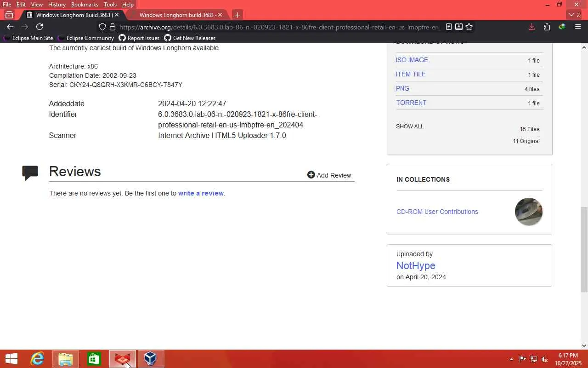Toggle reader view in address bar
Image resolution: width=588 pixels, height=368 pixels.
click(x=449, y=27)
